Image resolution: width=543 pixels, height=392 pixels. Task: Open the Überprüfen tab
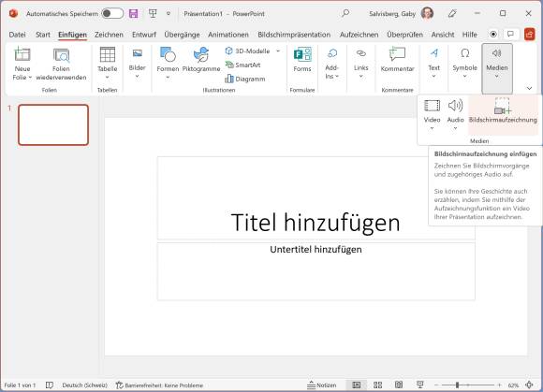pos(404,35)
